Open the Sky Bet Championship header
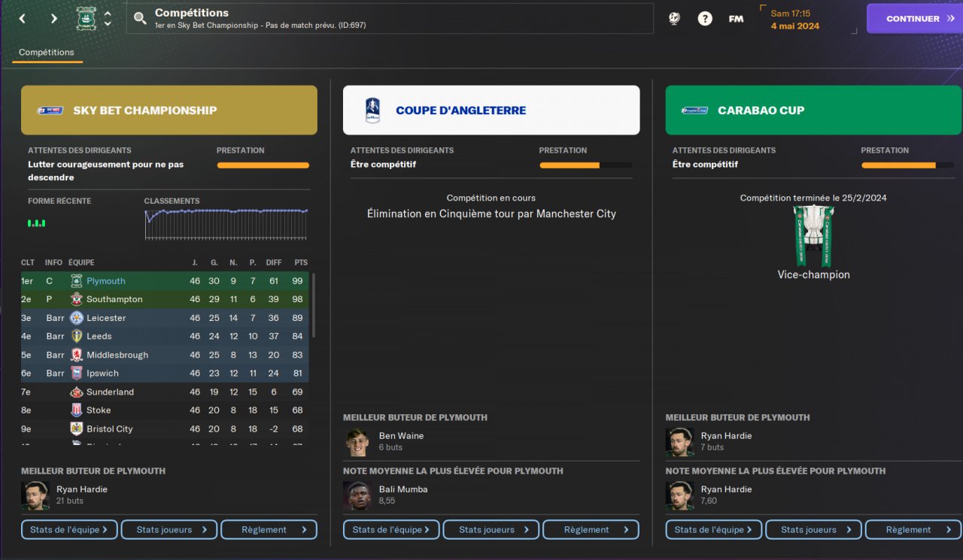The height and width of the screenshot is (560, 963). pos(169,110)
